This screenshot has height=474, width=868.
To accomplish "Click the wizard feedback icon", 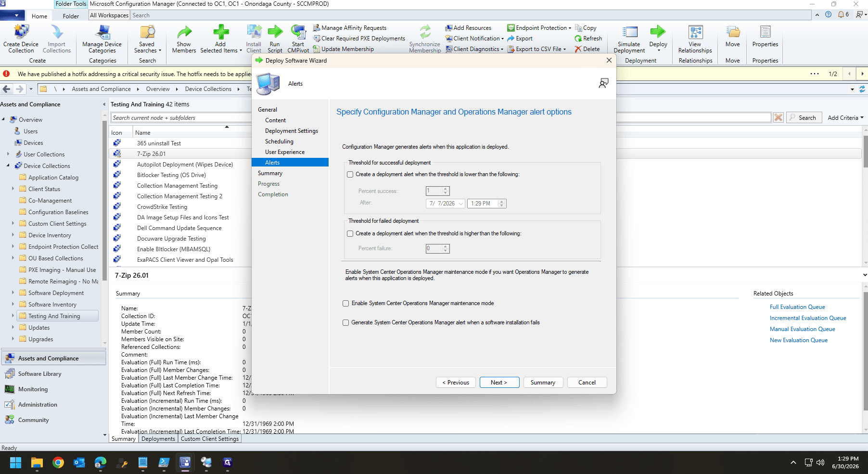I will [x=603, y=83].
